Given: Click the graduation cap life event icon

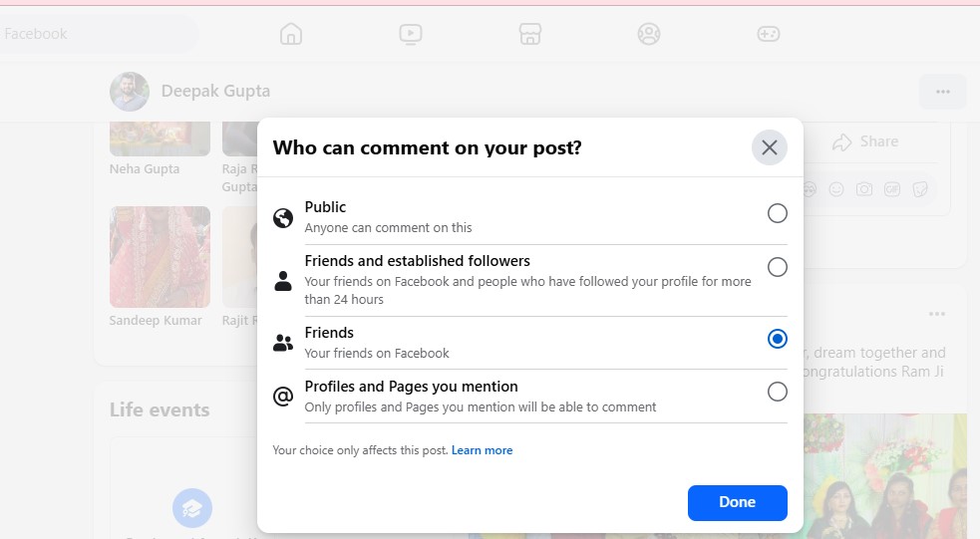Looking at the screenshot, I should (192, 508).
